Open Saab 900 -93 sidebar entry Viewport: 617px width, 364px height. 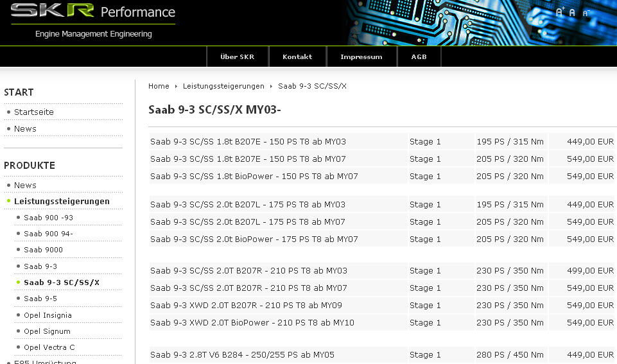pos(48,218)
